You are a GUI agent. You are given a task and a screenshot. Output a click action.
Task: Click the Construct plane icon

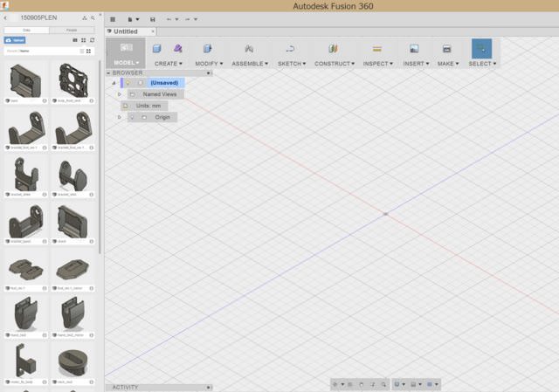coord(333,49)
